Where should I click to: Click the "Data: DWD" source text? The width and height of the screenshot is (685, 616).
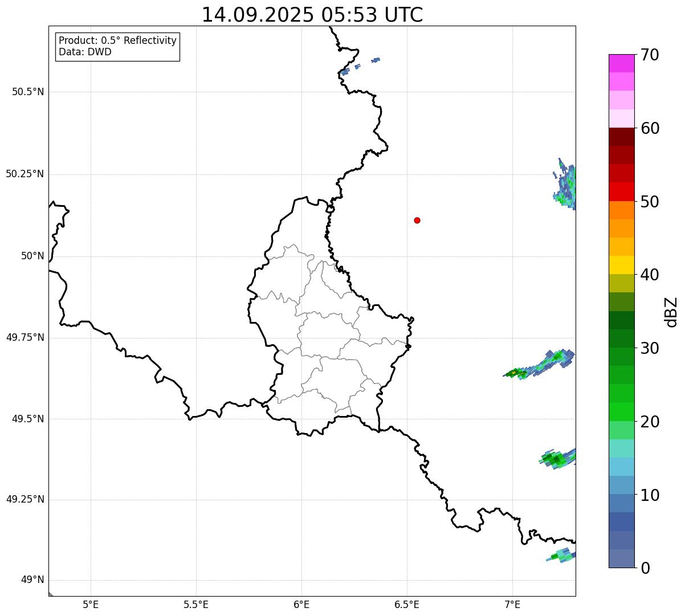point(85,52)
